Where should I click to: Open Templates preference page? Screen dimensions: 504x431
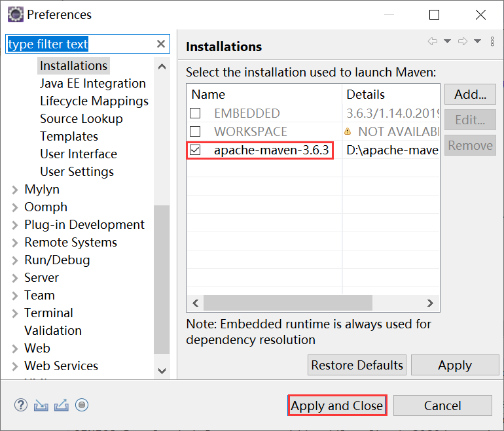coord(69,137)
